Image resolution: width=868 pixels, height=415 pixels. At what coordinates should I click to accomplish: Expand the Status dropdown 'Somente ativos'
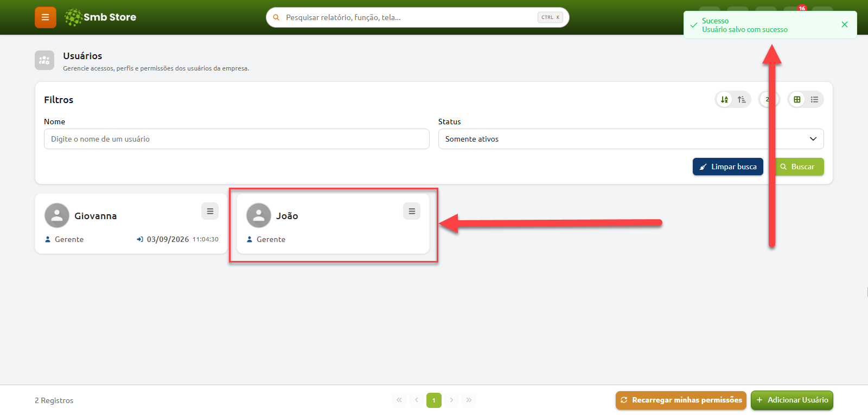pos(631,139)
